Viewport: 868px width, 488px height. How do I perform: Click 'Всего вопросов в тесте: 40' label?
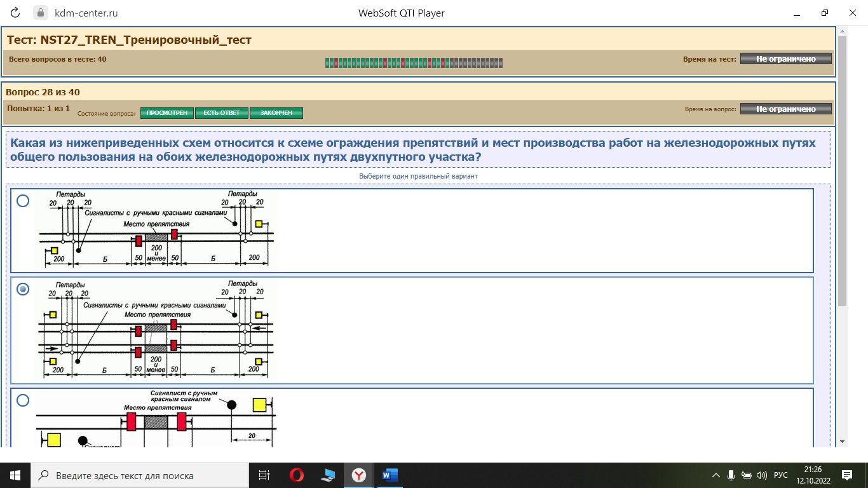coord(58,58)
